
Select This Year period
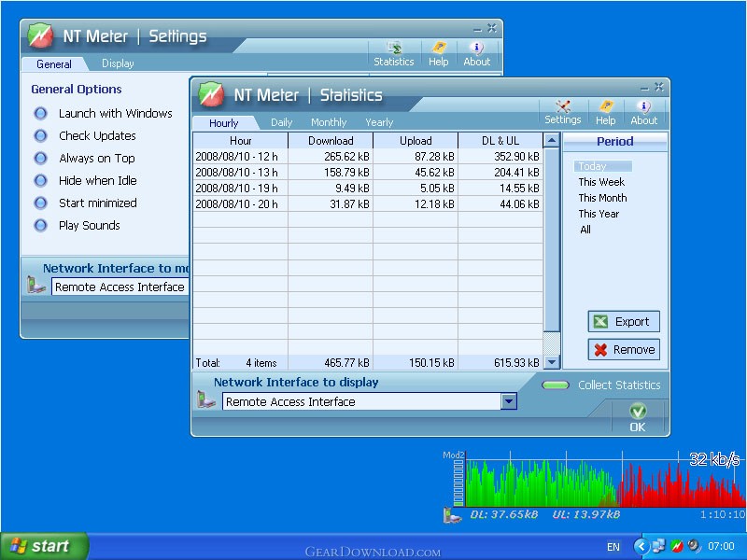coord(599,214)
